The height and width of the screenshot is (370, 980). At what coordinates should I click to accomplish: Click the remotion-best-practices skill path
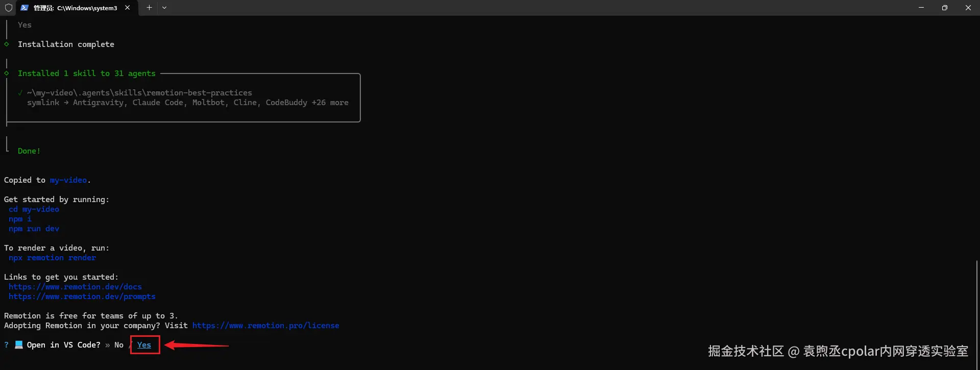pyautogui.click(x=139, y=93)
